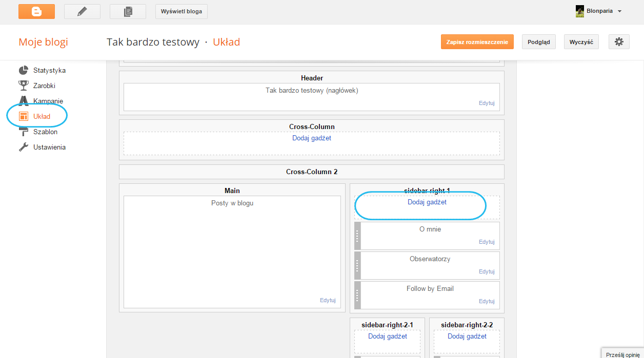Click the Ustawienia wrench icon

23,147
